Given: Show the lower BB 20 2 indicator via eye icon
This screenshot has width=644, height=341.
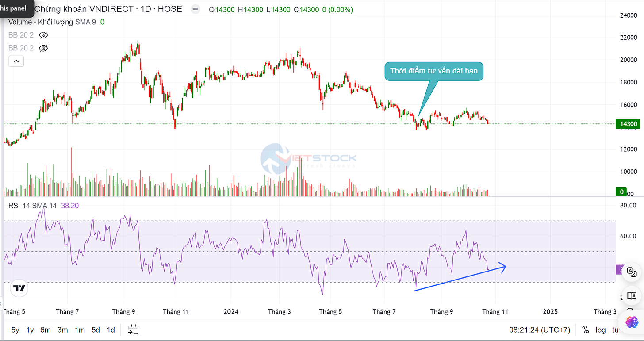Looking at the screenshot, I should [x=43, y=48].
